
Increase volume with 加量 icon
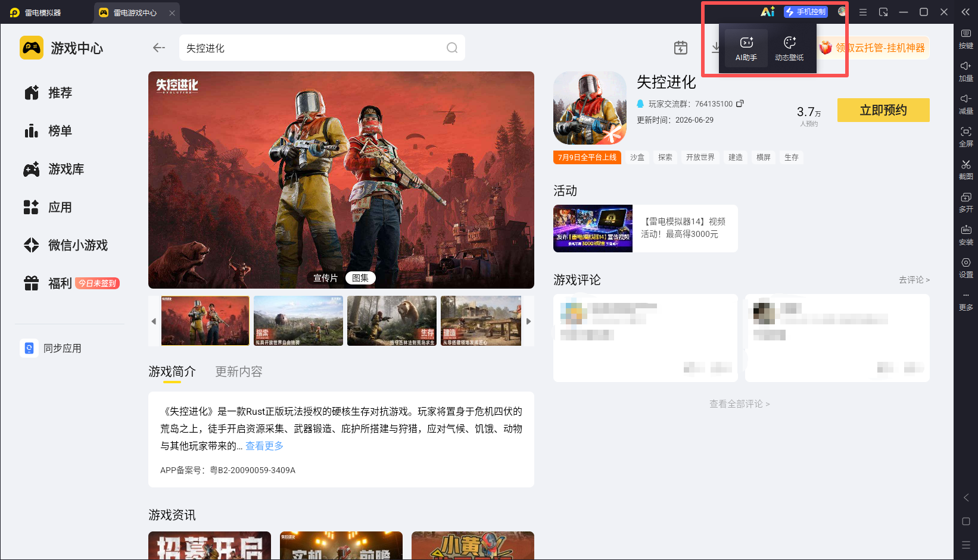[x=965, y=71]
